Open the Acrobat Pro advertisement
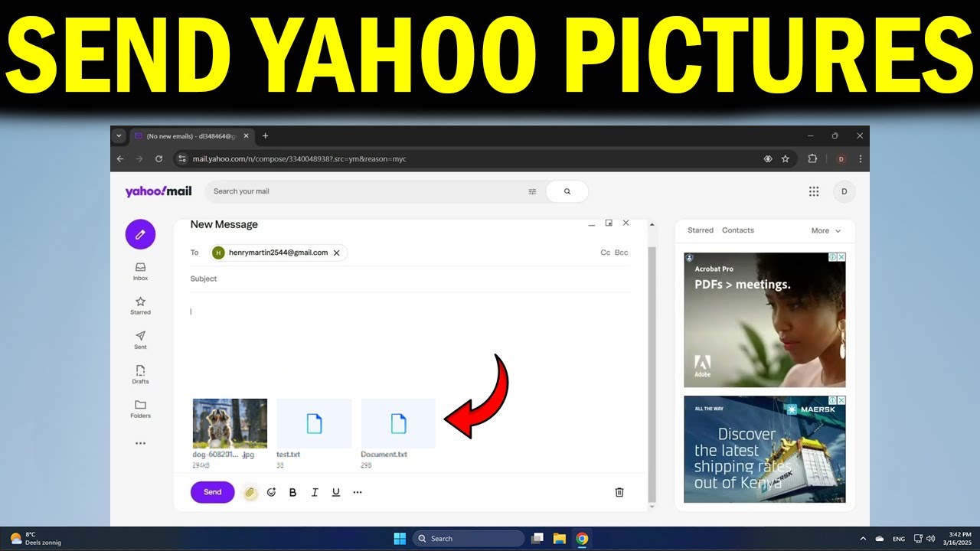 click(765, 320)
